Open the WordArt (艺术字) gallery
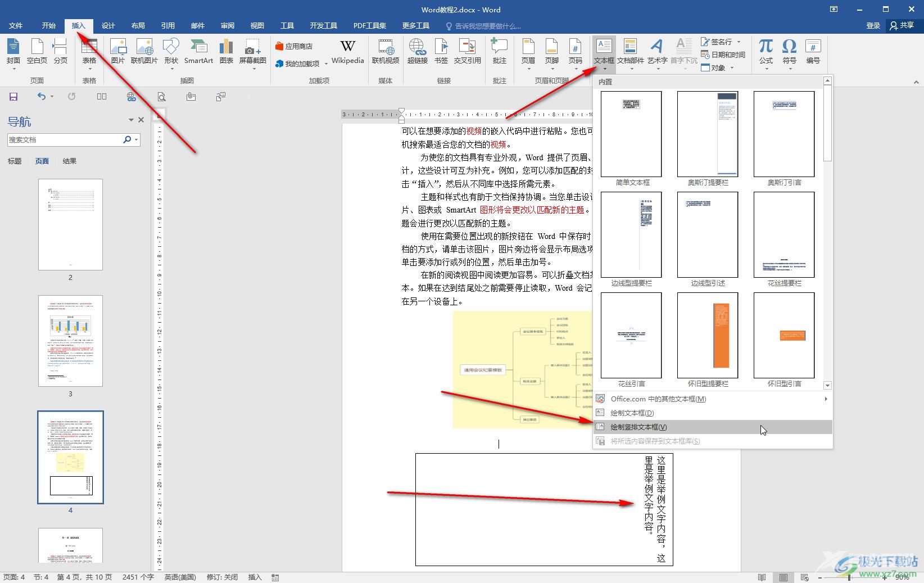This screenshot has width=924, height=583. pos(657,53)
